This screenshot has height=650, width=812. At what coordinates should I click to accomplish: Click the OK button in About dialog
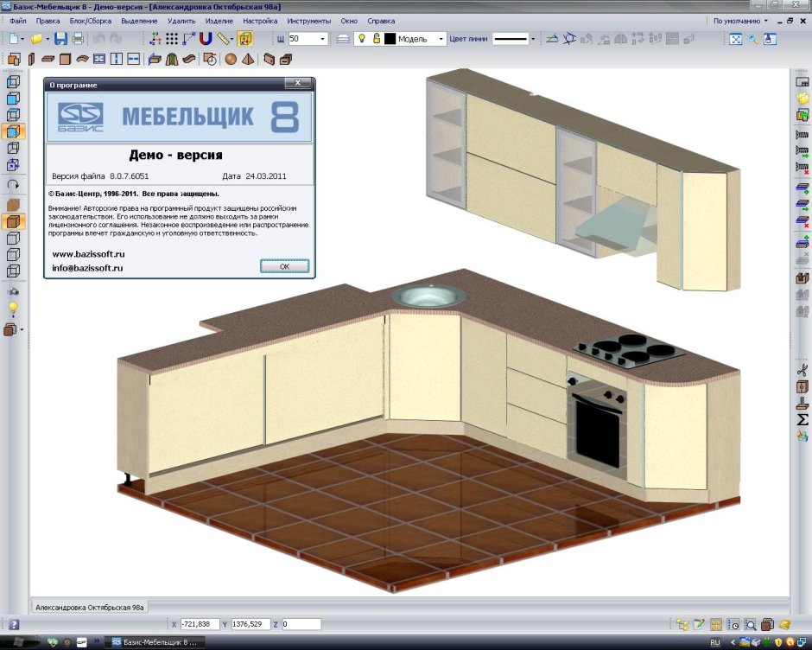[284, 266]
